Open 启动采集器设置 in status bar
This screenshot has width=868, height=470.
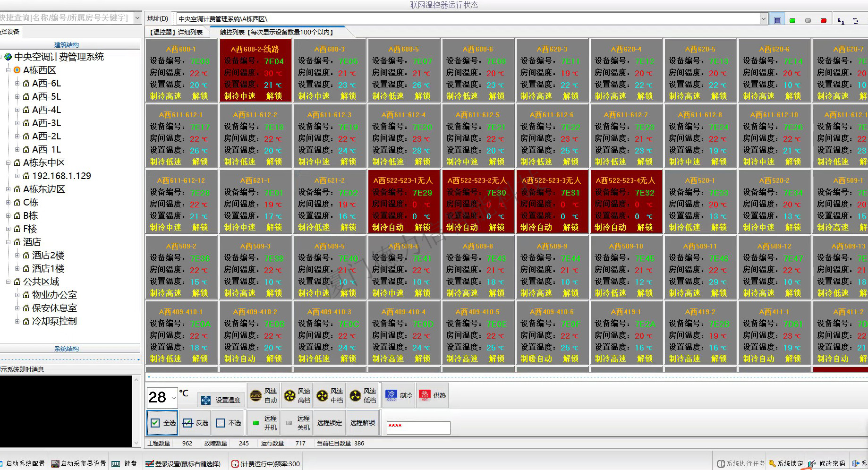(x=78, y=464)
